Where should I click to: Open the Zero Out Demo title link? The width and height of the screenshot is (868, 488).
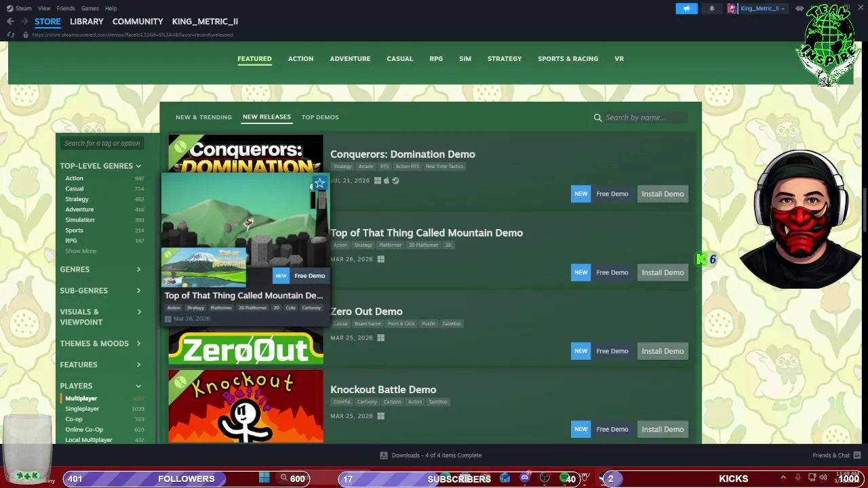(366, 312)
